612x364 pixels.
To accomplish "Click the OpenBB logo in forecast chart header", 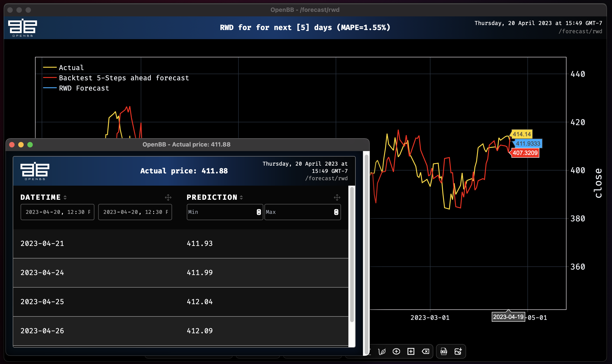I will tap(23, 28).
